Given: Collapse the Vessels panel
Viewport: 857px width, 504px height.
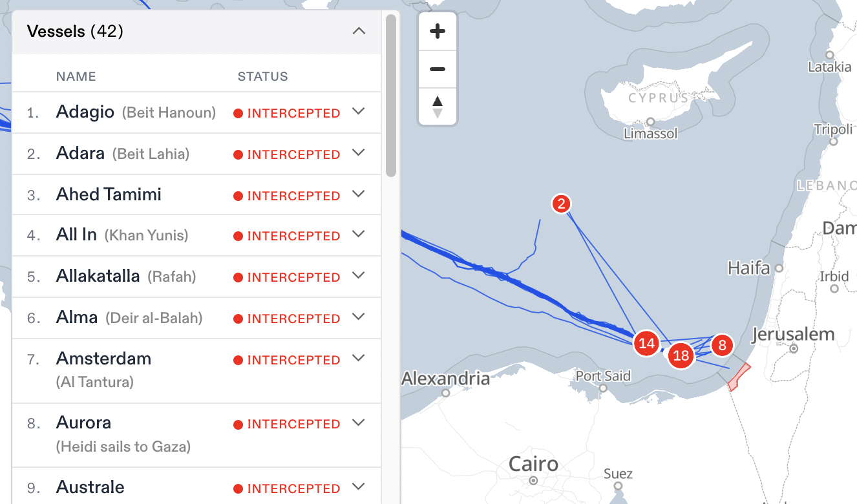Looking at the screenshot, I should 359,31.
